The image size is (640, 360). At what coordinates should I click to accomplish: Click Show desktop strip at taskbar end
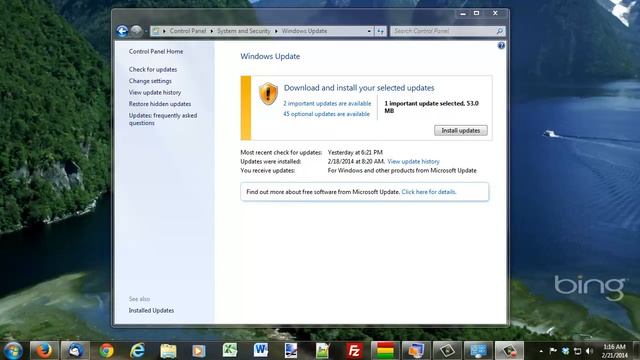coord(637,351)
